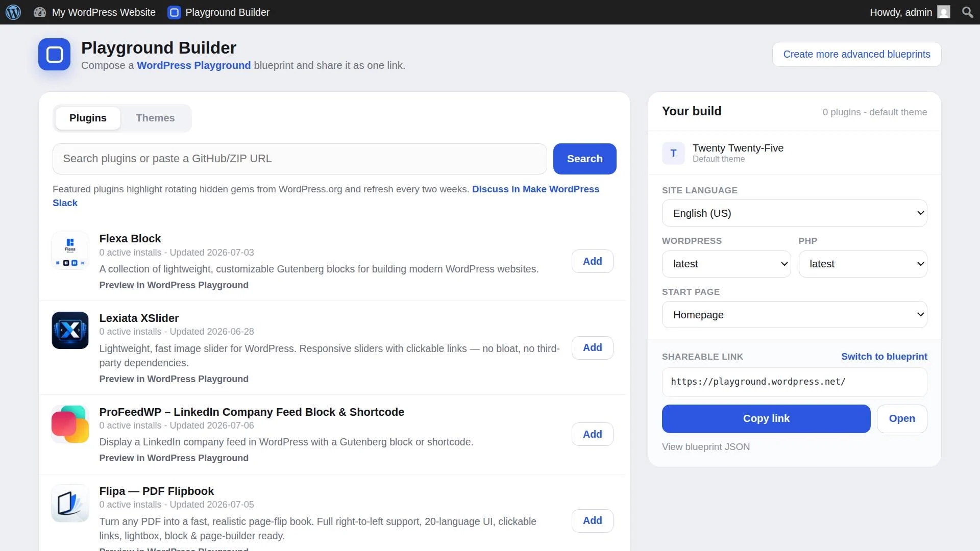Click the WordPress logo in admin bar
This screenshot has height=551, width=980.
pos(13,12)
